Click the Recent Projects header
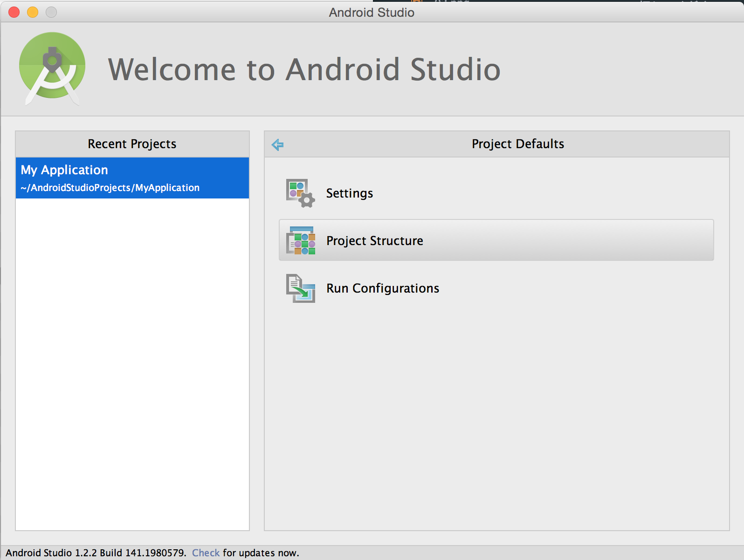 click(x=132, y=144)
